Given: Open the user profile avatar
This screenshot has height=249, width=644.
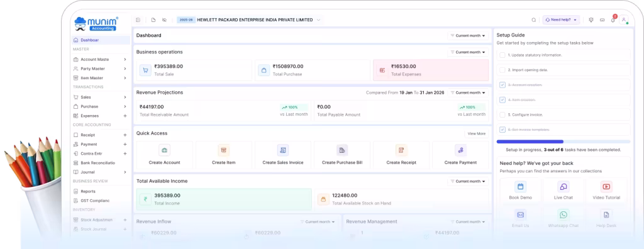Looking at the screenshot, I should (624, 19).
